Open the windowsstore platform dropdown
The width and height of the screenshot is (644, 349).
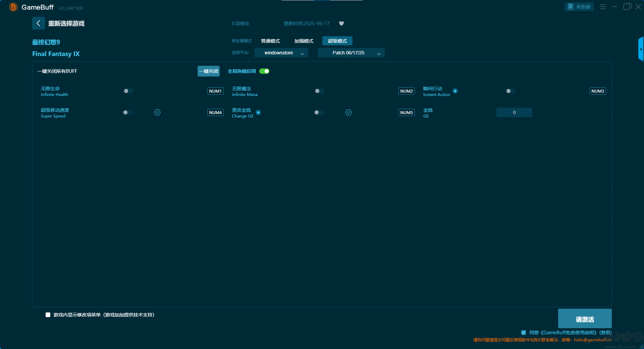coord(281,53)
